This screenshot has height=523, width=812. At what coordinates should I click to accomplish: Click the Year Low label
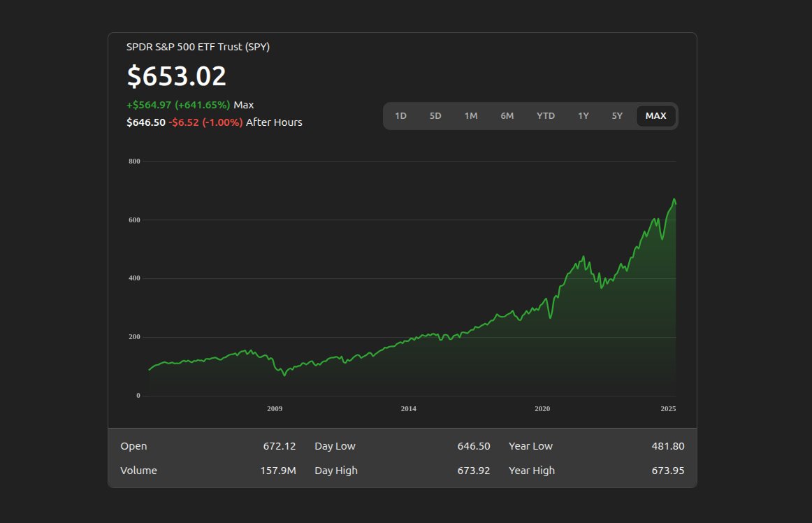[x=530, y=446]
